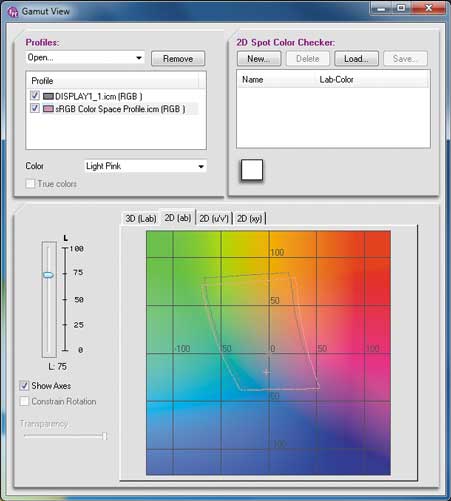Click the center crosshair in the gamut plot

pyautogui.click(x=267, y=372)
